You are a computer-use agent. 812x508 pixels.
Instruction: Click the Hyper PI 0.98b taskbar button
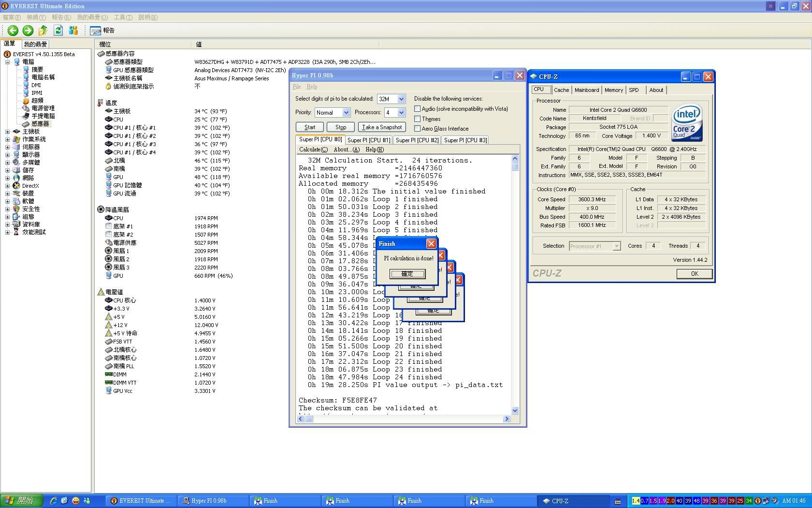click(x=213, y=501)
